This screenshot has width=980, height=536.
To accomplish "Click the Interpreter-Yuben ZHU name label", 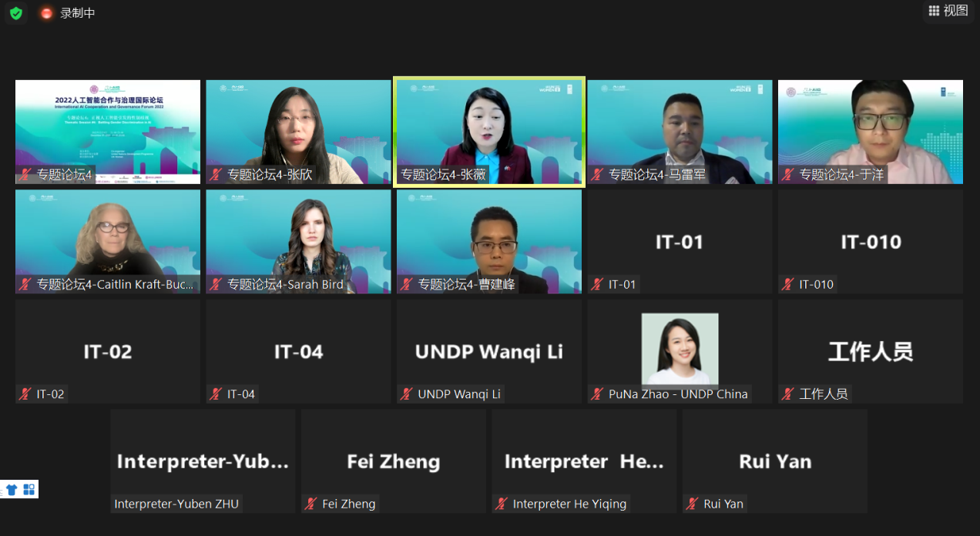I will coord(176,504).
